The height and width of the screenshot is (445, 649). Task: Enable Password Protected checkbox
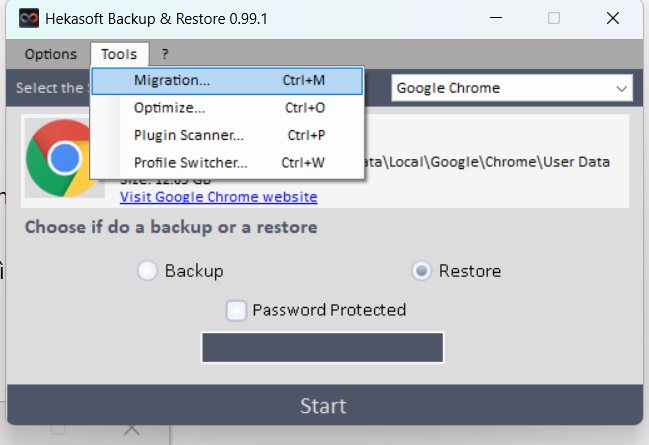click(236, 310)
